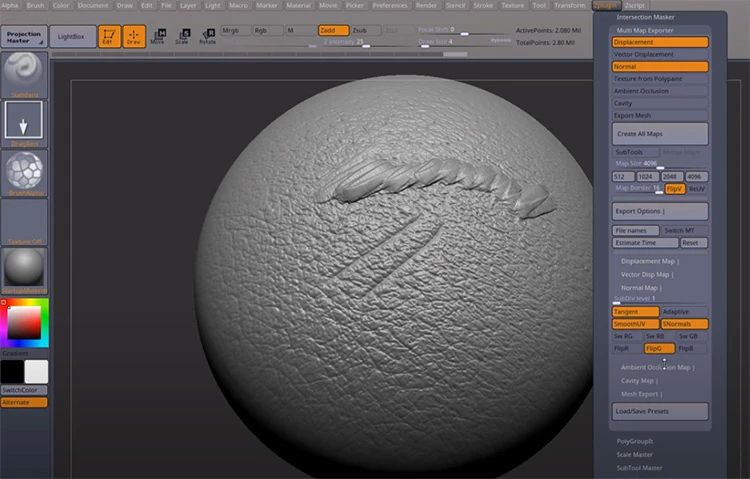
Task: Set map size to 1024
Action: pos(648,177)
